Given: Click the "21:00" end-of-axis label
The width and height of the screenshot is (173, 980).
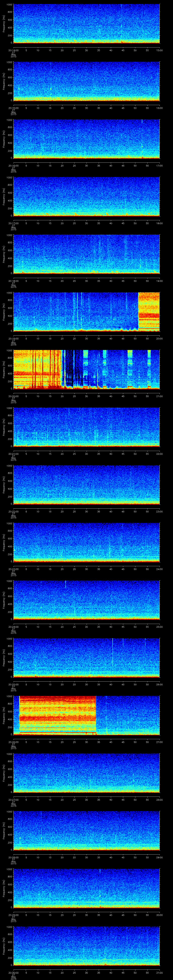Looking at the screenshot, I should 160,396.
